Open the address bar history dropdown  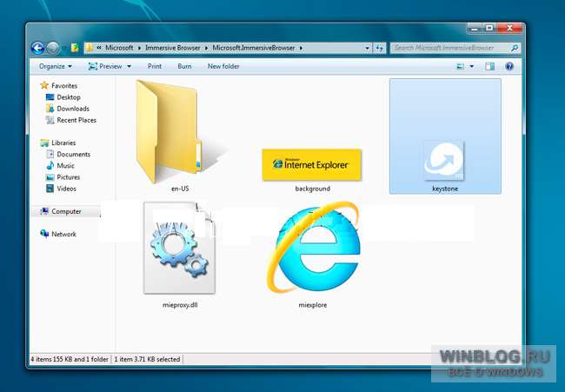pos(367,48)
